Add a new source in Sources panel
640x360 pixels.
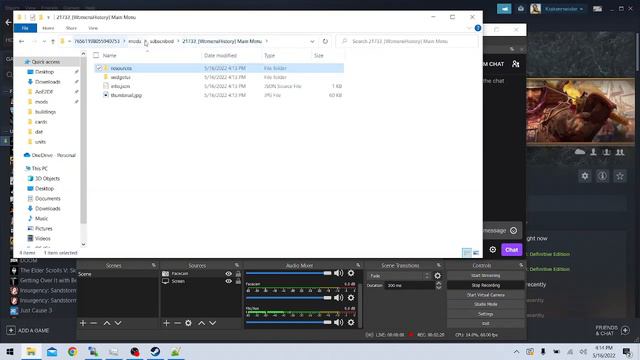point(166,323)
